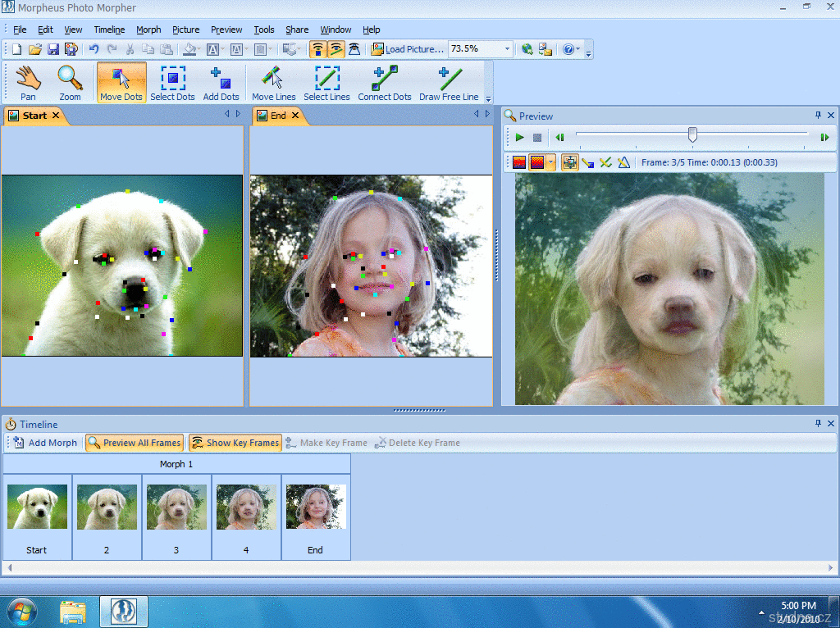The height and width of the screenshot is (628, 840).
Task: Select the Zoom tool
Action: [70, 83]
